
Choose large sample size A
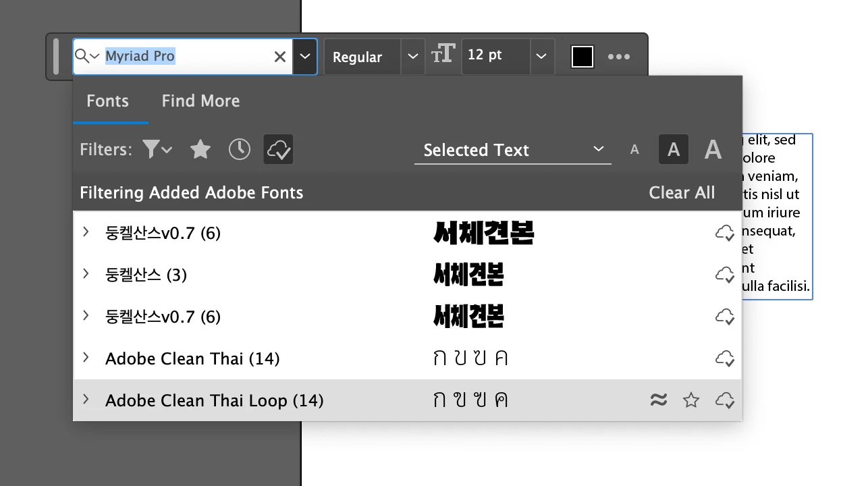(713, 149)
